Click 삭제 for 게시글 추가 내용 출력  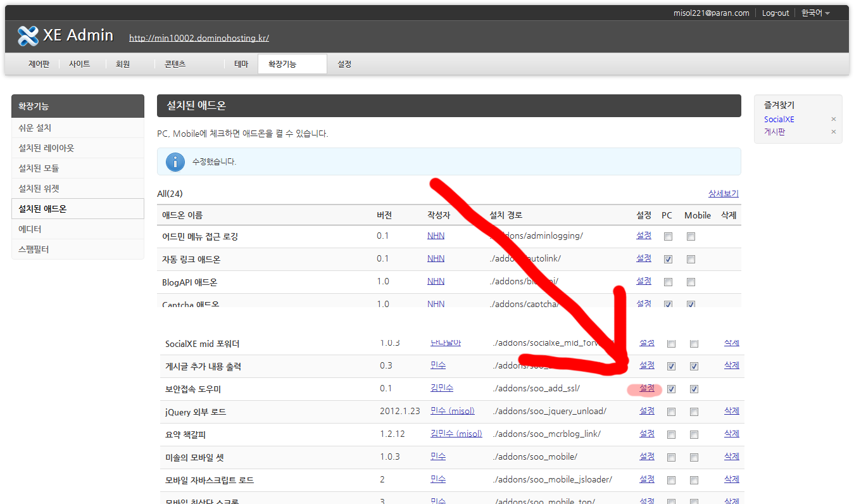pos(732,365)
